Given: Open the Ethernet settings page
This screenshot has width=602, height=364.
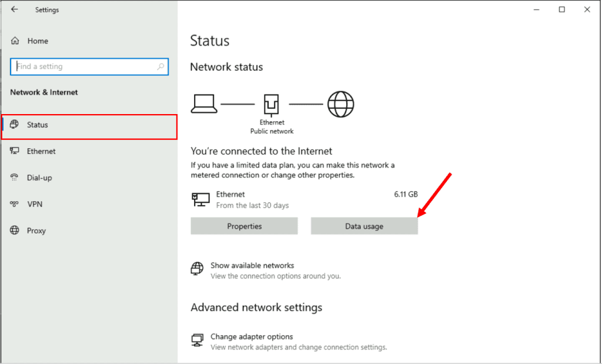Looking at the screenshot, I should (x=41, y=151).
